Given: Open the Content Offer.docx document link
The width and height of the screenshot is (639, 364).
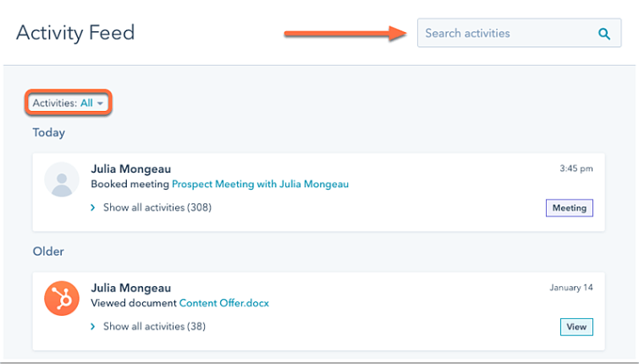Looking at the screenshot, I should click(x=224, y=303).
